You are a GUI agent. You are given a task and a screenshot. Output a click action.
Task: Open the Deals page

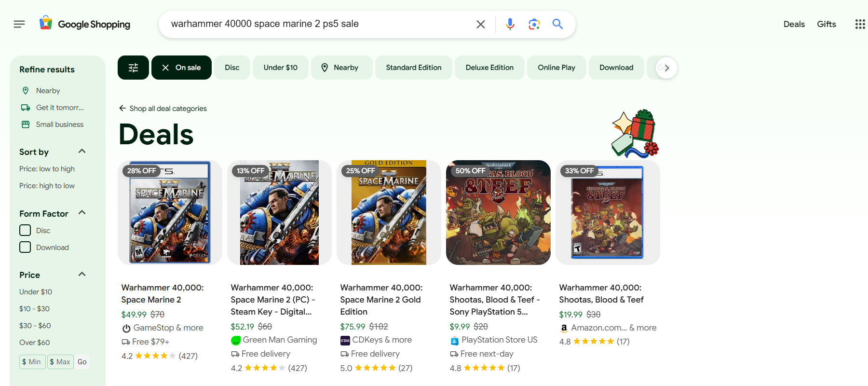tap(794, 24)
